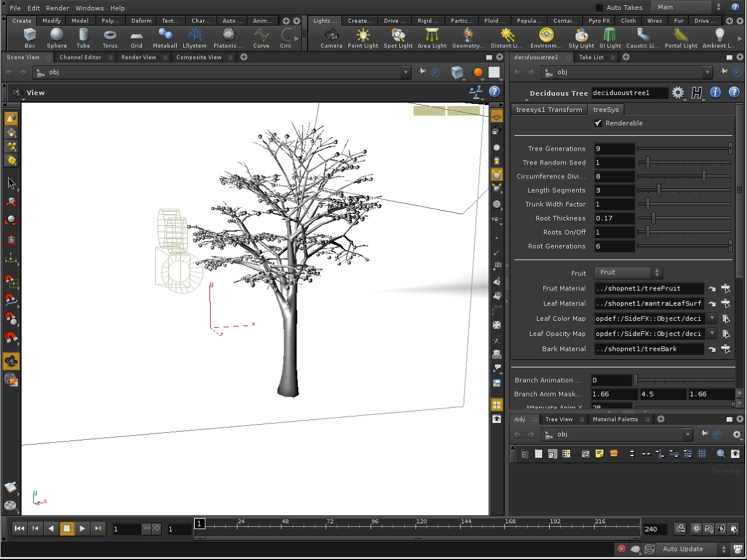Add a GI Light
The height and width of the screenshot is (560, 747).
click(x=610, y=38)
